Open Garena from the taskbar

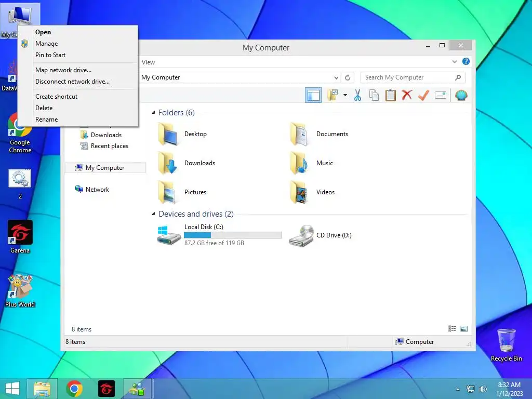pyautogui.click(x=106, y=389)
